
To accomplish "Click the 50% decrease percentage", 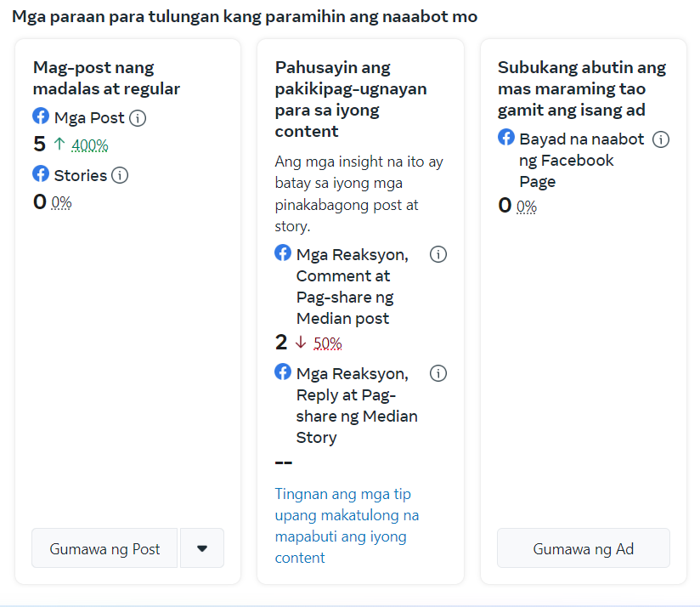I will tap(328, 343).
